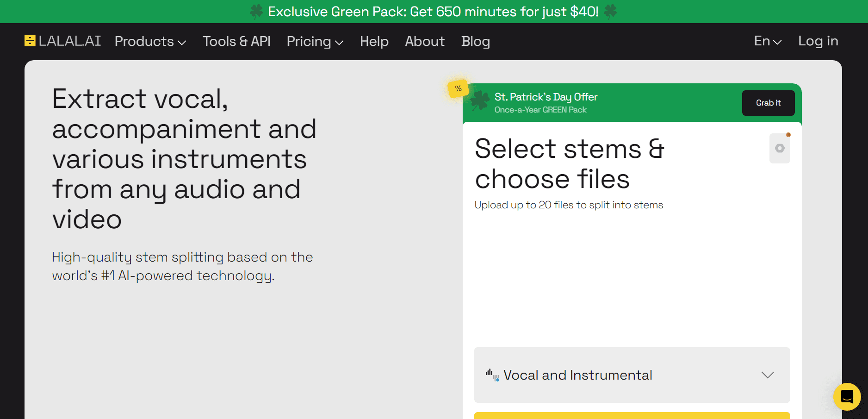Open the chat support widget

pyautogui.click(x=847, y=397)
